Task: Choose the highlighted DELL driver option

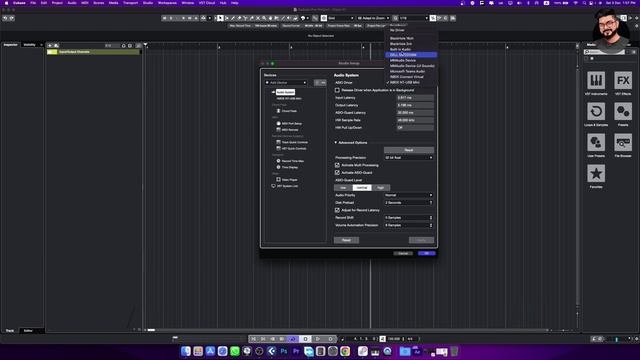Action: 411,55
